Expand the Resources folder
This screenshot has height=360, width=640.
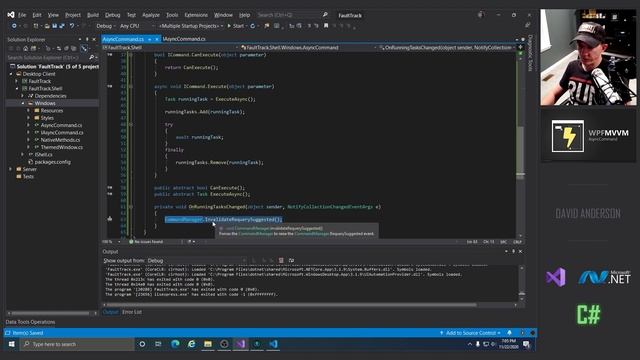click(x=29, y=111)
